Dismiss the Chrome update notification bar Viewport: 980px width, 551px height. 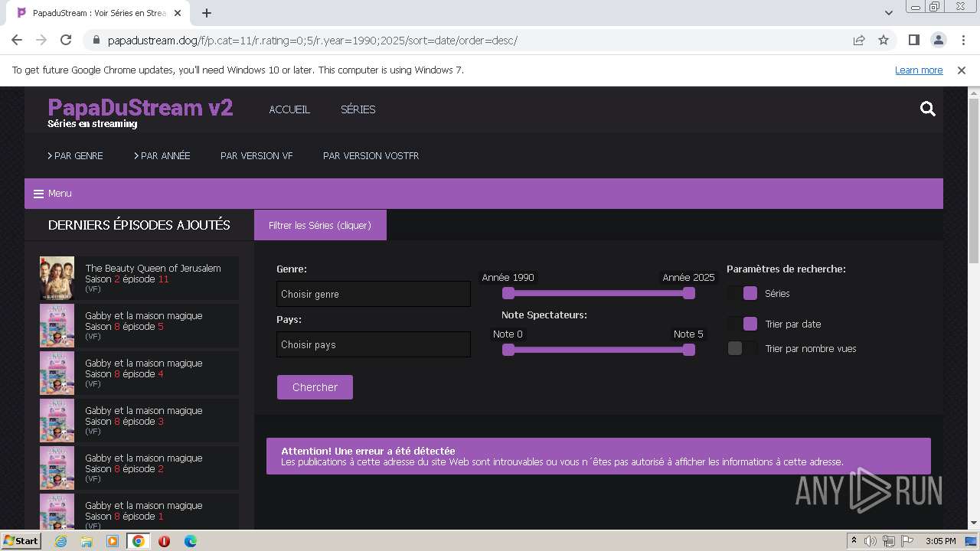(962, 70)
